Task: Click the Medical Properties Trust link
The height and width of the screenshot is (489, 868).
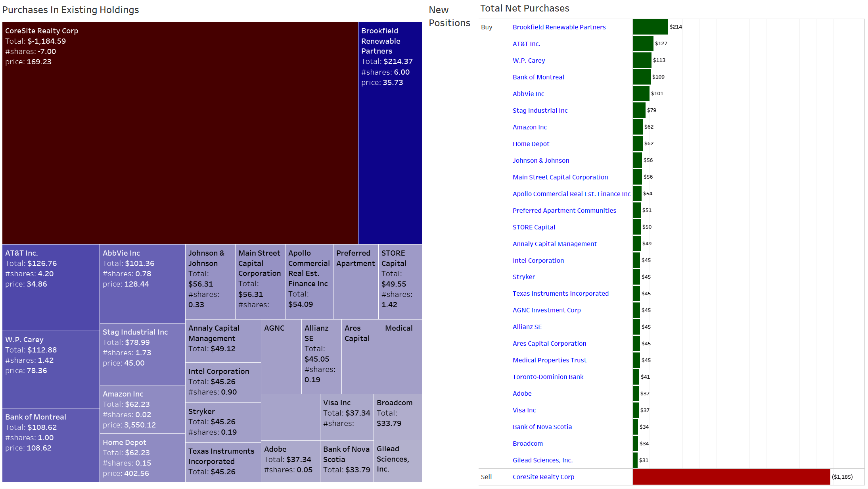Action: point(549,360)
